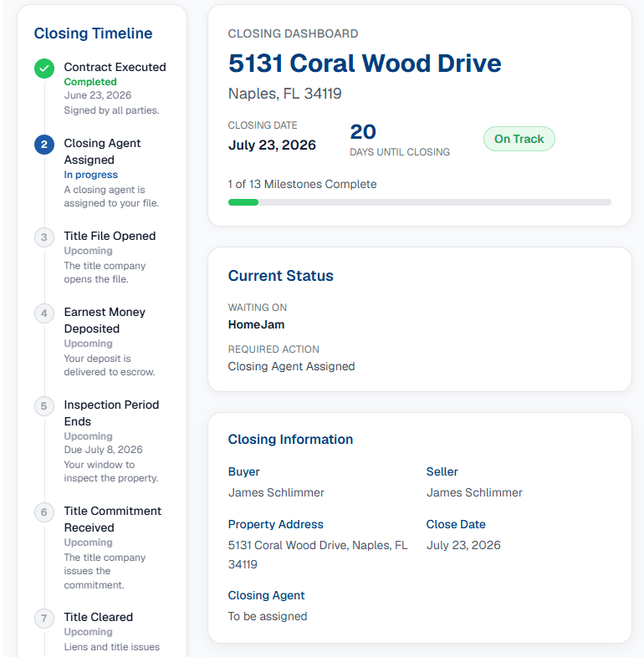Click the green checkmark for Contract Executed

coord(44,69)
